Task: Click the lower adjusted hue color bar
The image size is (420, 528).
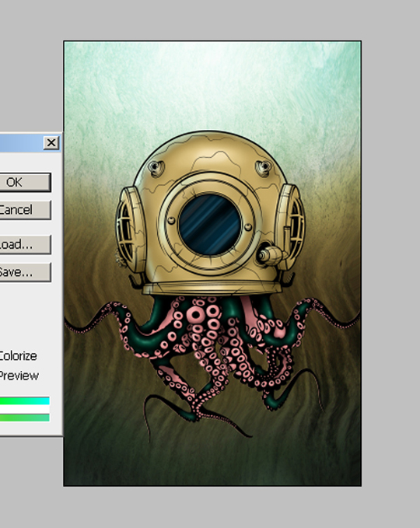Action: click(25, 418)
